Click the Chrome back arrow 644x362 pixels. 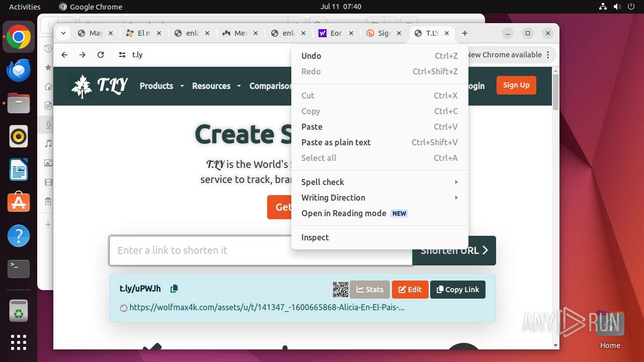coord(64,55)
